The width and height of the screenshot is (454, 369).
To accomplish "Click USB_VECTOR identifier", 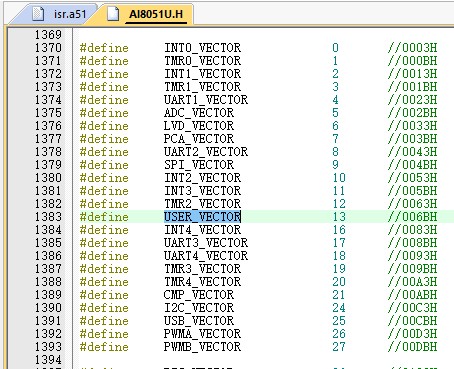I will (199, 321).
